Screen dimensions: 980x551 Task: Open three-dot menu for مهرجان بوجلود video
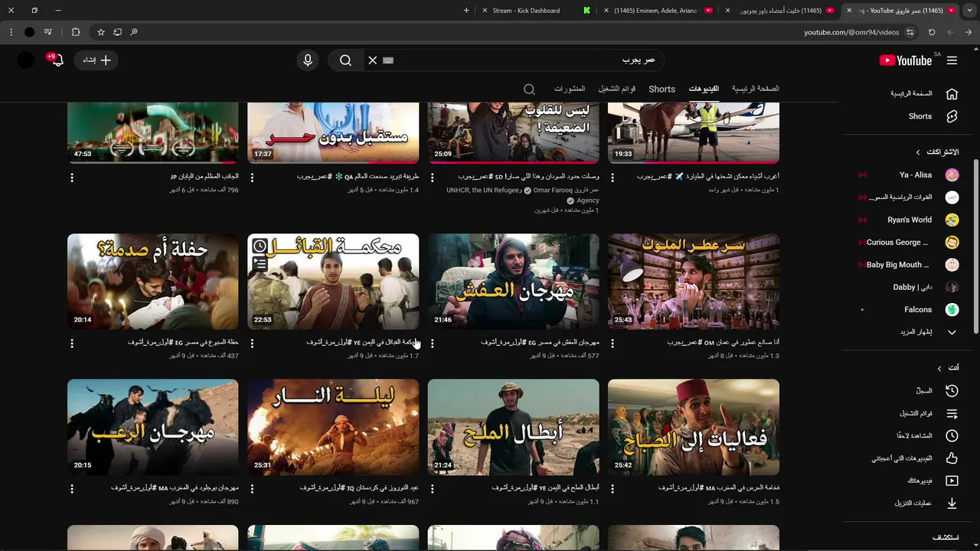click(x=72, y=489)
